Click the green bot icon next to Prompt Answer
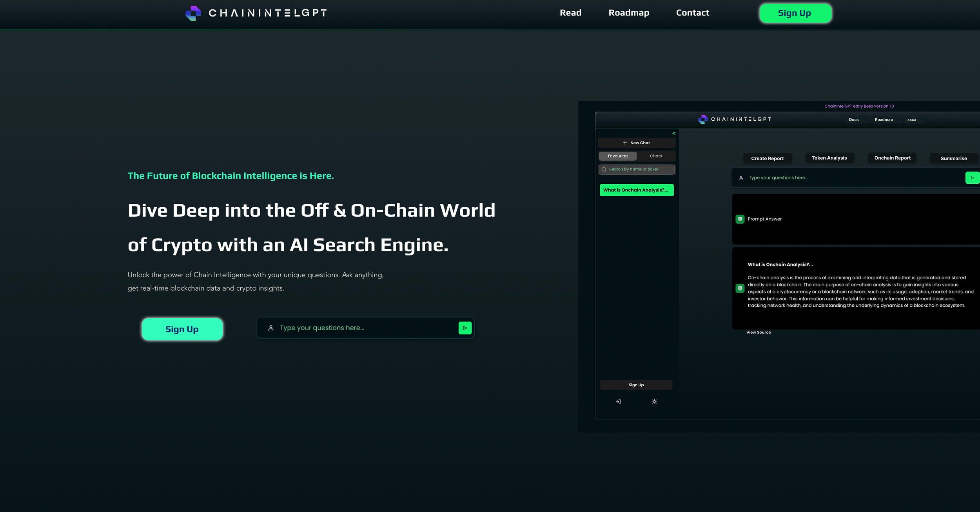Viewport: 980px width, 512px height. pos(740,219)
